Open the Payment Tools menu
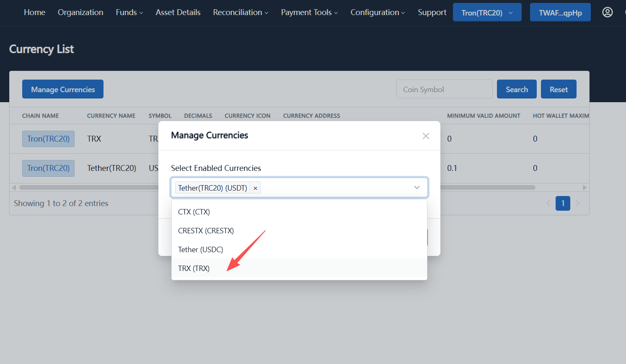This screenshot has width=626, height=364. (x=309, y=12)
